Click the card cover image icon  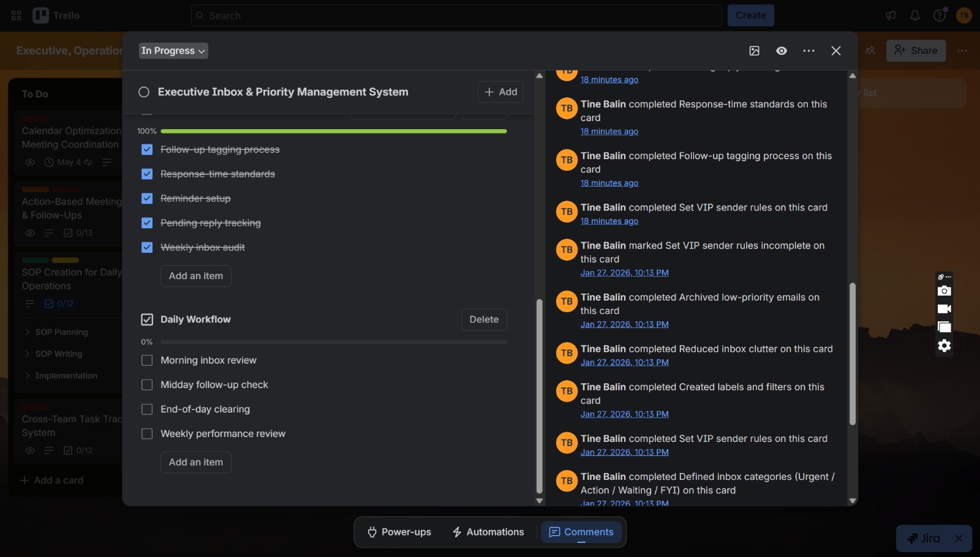755,51
